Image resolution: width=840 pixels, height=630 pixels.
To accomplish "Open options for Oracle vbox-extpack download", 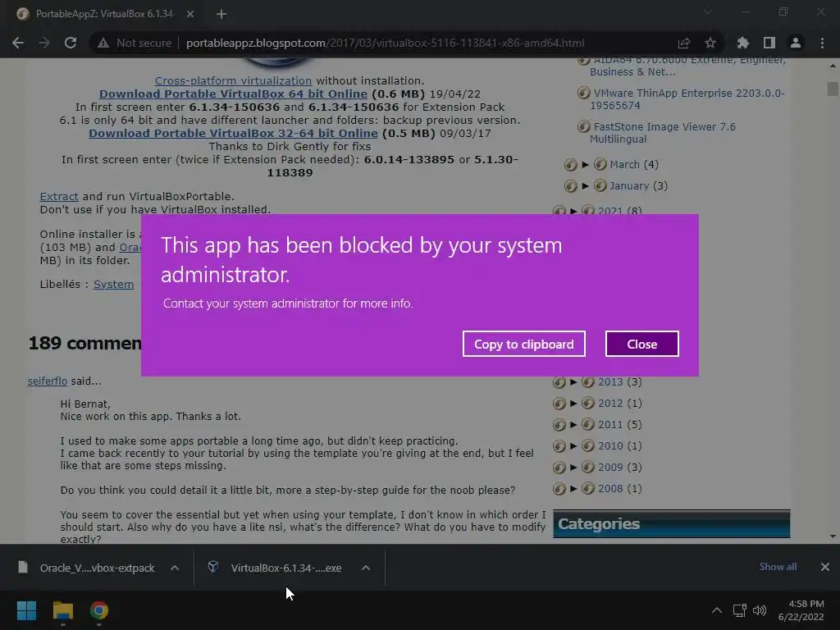I will pos(175,568).
